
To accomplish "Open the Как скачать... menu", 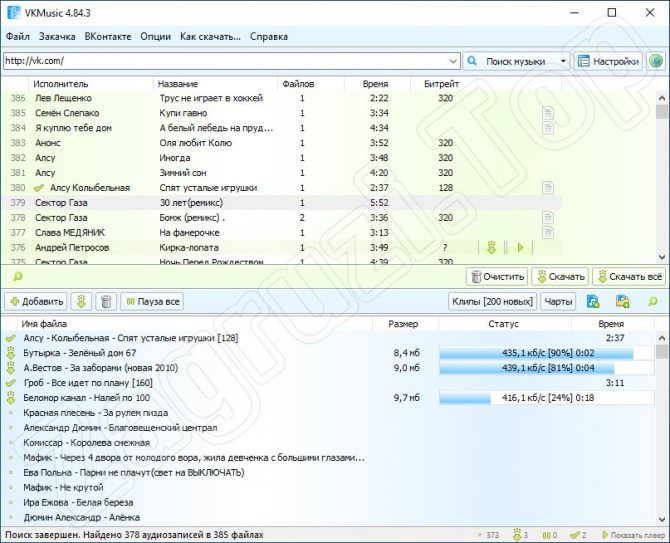I will [x=210, y=37].
